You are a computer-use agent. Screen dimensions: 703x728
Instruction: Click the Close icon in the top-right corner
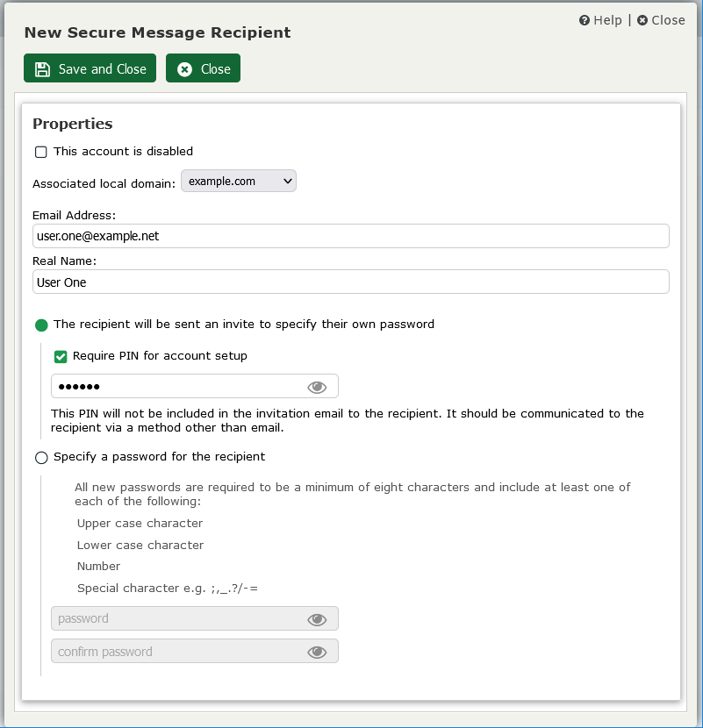642,19
